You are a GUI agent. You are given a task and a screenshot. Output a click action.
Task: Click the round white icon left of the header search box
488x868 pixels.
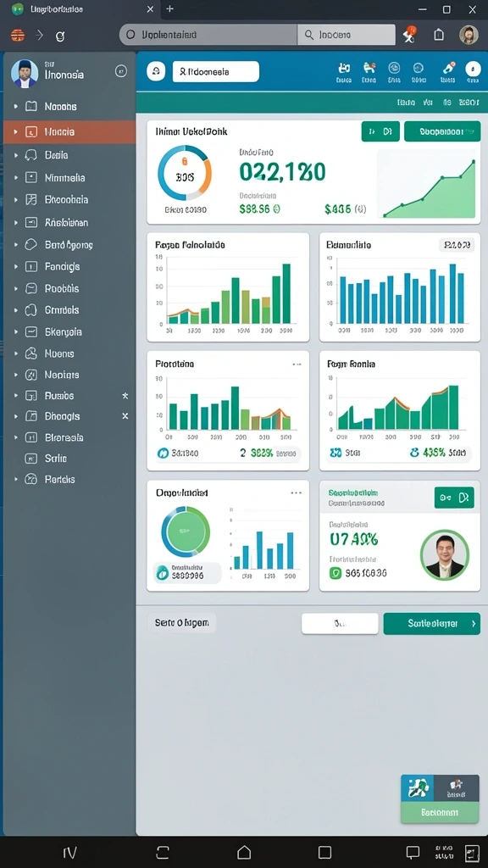pos(156,71)
